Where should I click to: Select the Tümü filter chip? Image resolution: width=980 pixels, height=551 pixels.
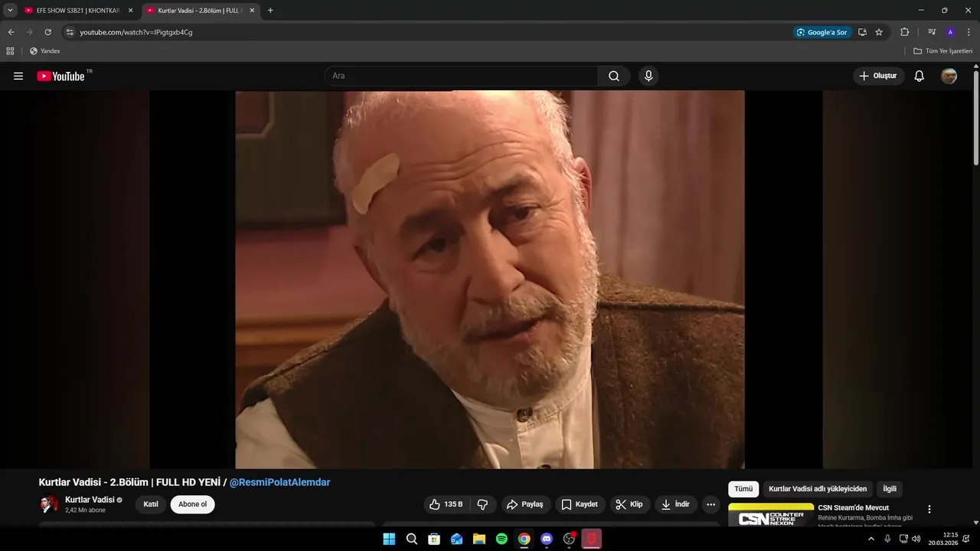click(x=743, y=489)
